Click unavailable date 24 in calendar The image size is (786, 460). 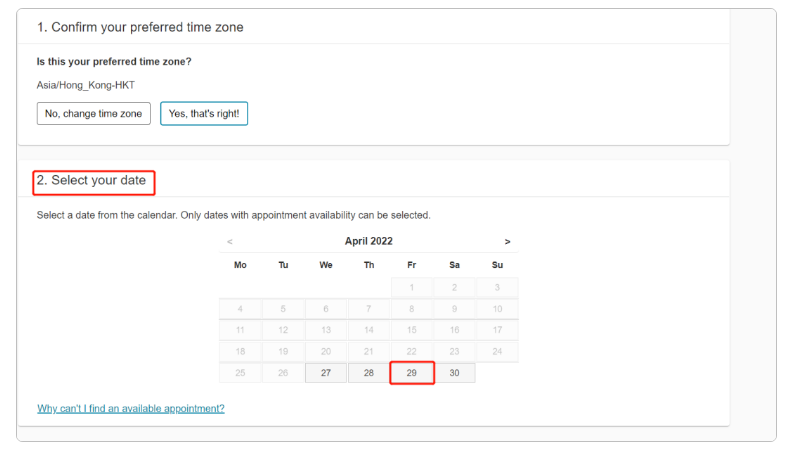click(497, 351)
